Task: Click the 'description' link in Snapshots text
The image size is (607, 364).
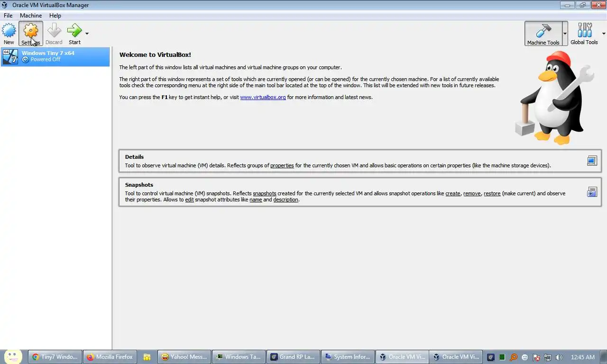Action: click(x=286, y=200)
